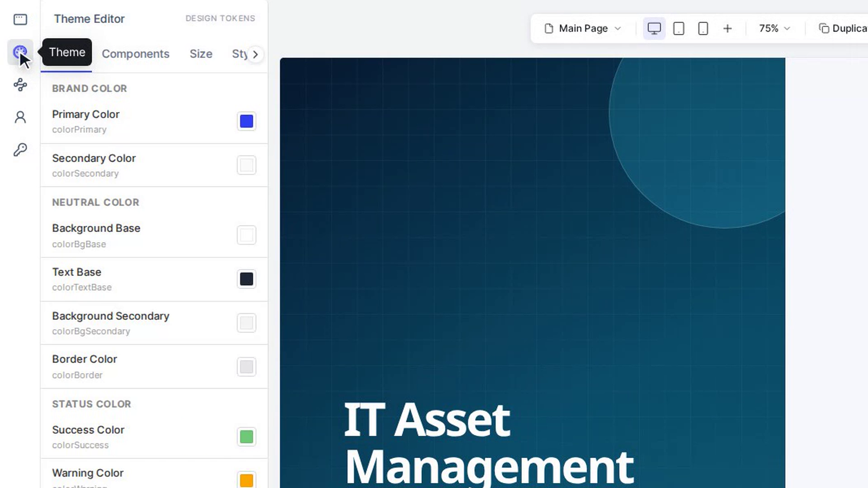Image resolution: width=868 pixels, height=488 pixels.
Task: Switch to the partially visible Style tab
Action: coord(240,54)
